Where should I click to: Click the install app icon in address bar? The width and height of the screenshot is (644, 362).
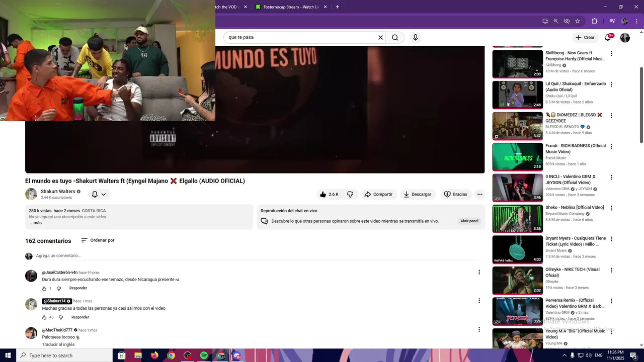(545, 21)
